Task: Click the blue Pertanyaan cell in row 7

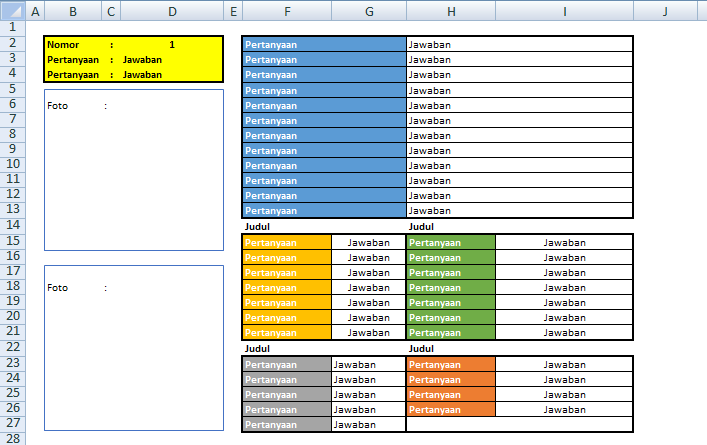Action: 324,120
